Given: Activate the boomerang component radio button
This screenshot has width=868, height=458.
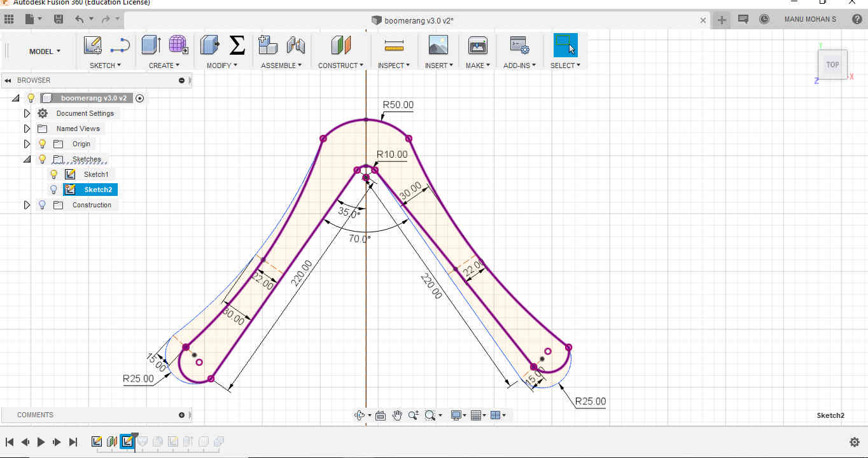Looking at the screenshot, I should 140,98.
